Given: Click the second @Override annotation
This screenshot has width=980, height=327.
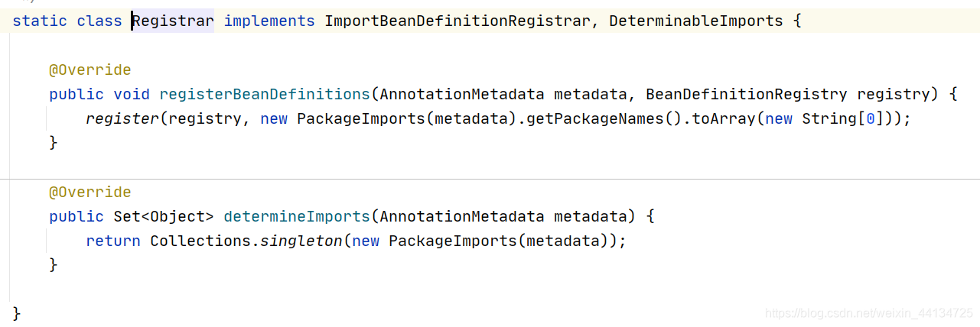Looking at the screenshot, I should click(90, 192).
